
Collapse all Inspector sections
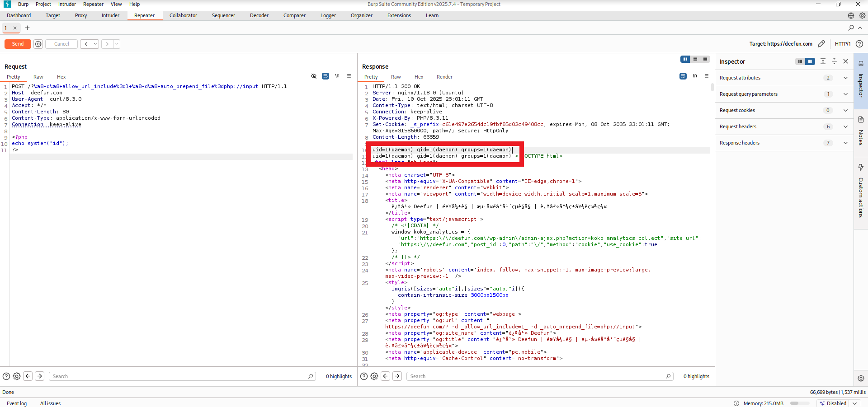(x=835, y=61)
